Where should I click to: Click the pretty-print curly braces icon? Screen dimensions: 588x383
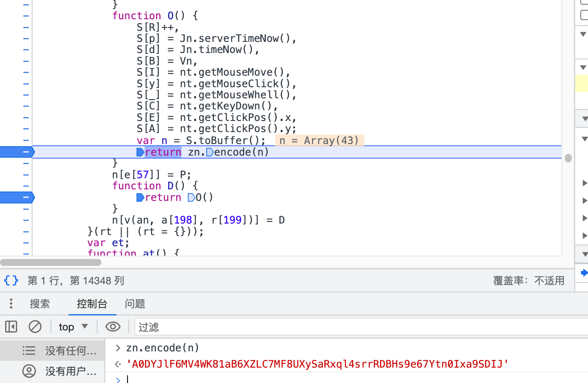coord(11,280)
